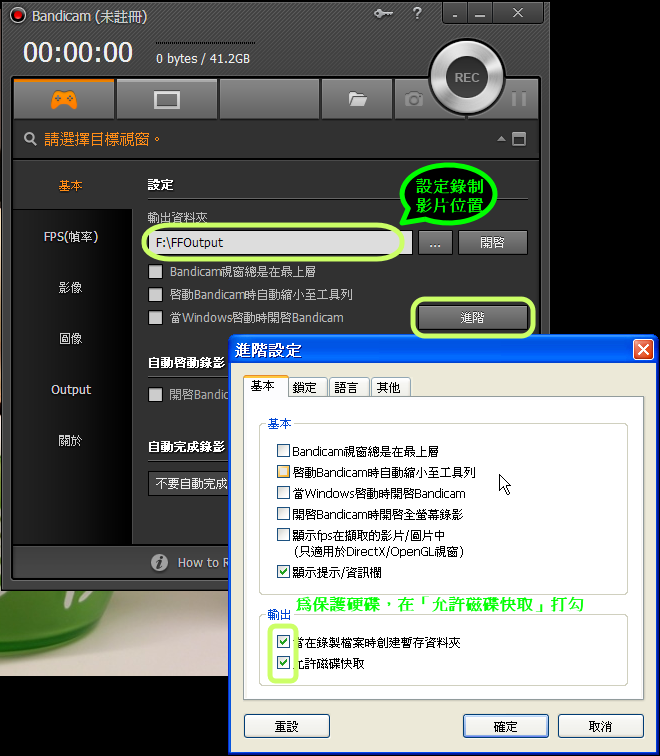Open the 不要自動完成 auto-complete setting

(189, 484)
